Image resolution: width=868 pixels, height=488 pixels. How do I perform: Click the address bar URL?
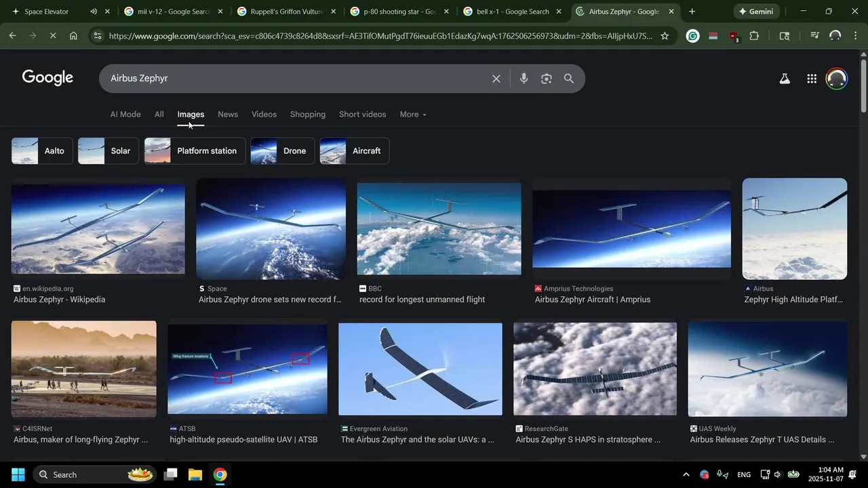[x=380, y=36]
